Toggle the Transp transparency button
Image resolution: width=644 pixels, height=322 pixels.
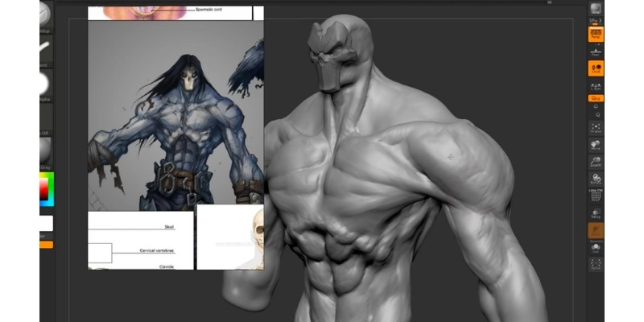596,213
